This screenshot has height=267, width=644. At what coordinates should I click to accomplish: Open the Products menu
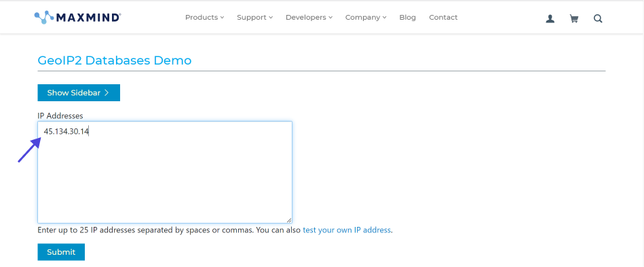pyautogui.click(x=204, y=17)
